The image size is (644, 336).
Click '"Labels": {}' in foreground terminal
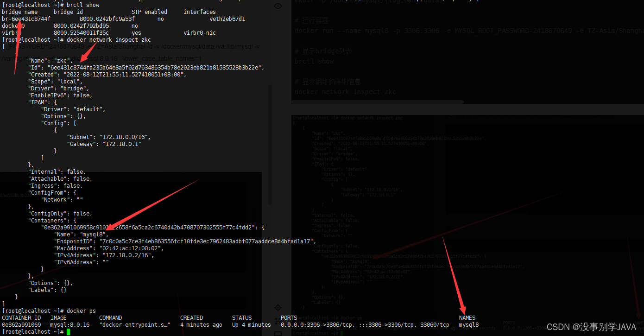(x=48, y=290)
